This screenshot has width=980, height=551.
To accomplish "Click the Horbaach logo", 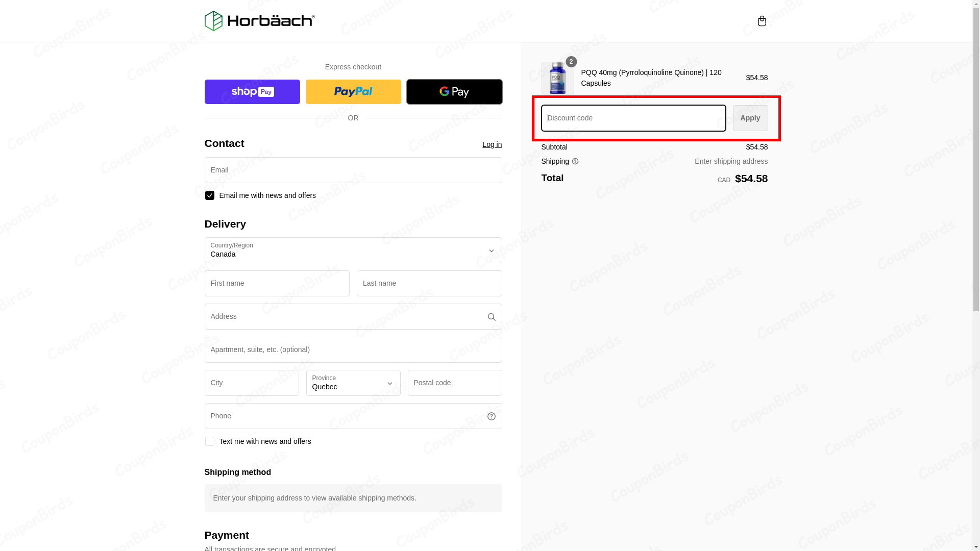I will coord(259,21).
